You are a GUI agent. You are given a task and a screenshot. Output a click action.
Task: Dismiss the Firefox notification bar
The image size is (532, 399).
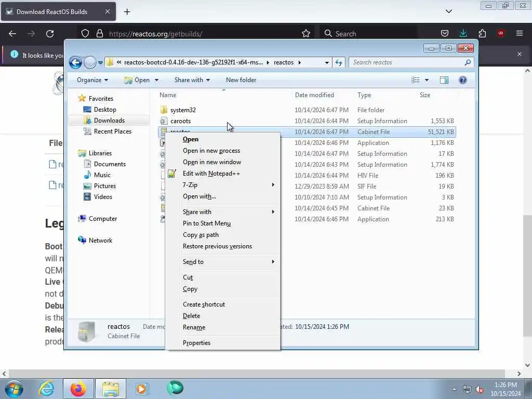[519, 54]
